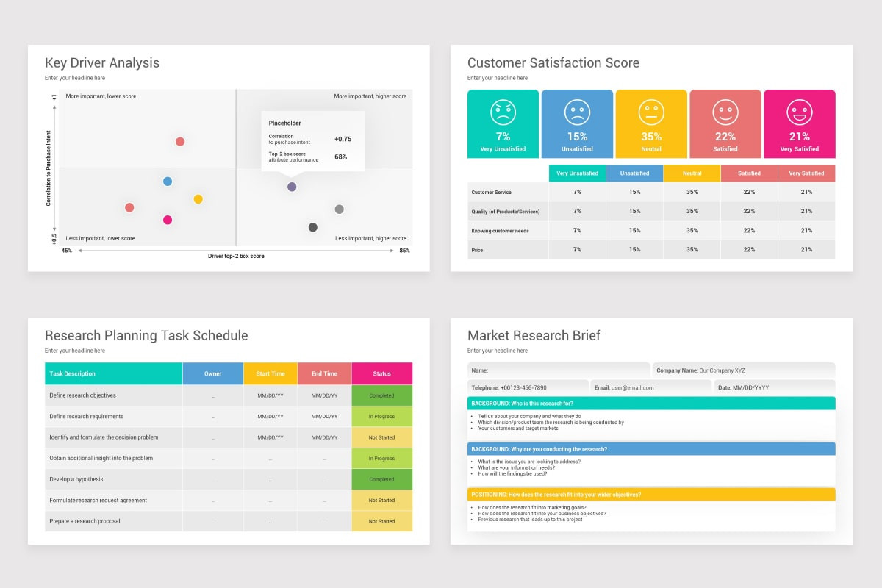882x588 pixels.
Task: Click the Satisfied smiley face icon
Action: coord(725,112)
